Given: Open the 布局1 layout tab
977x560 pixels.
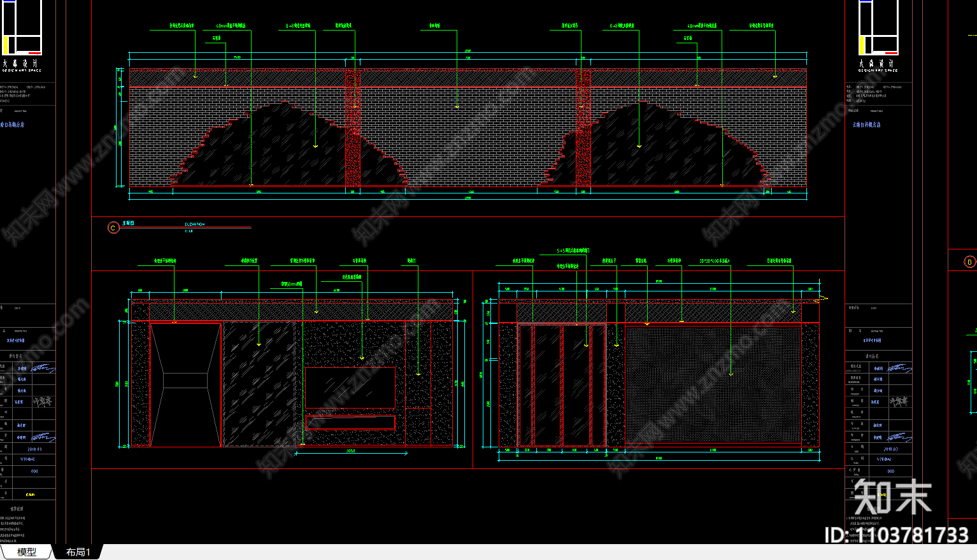Looking at the screenshot, I should tap(78, 552).
